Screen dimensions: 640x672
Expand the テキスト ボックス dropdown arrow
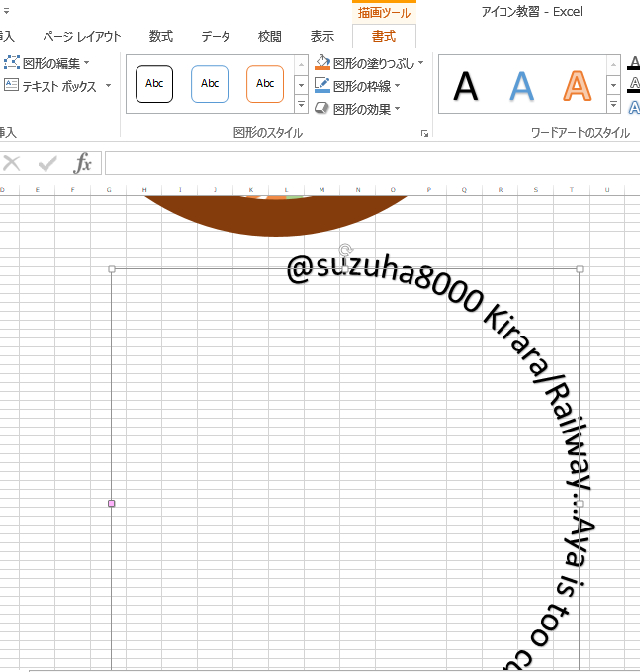tap(109, 86)
